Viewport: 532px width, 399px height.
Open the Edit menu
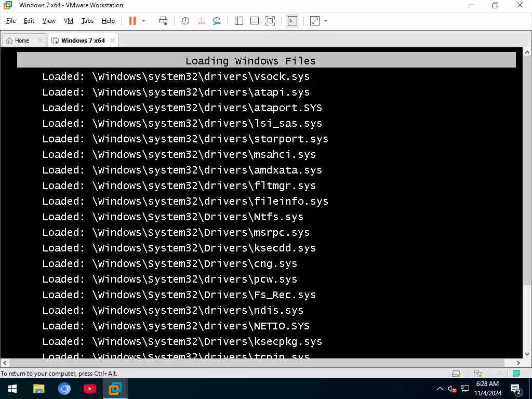29,21
